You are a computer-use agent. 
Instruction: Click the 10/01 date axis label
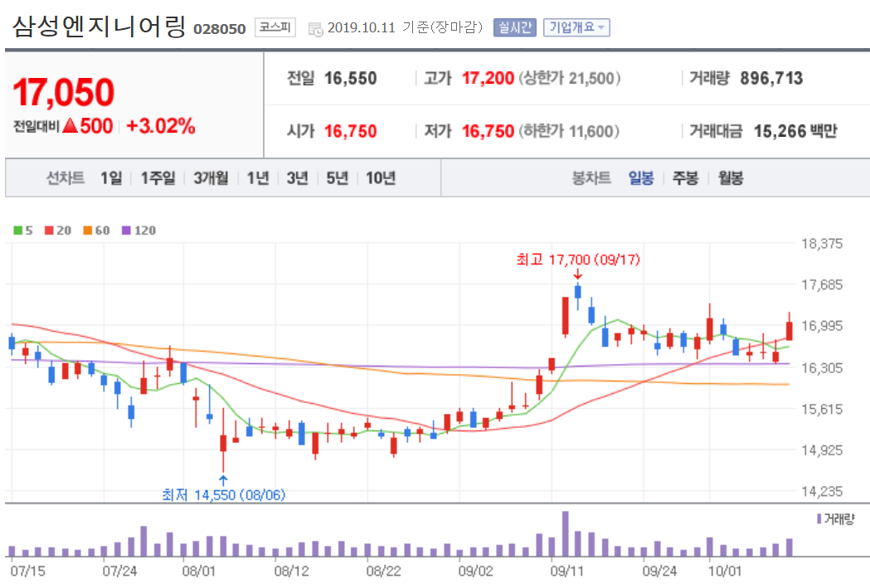pos(725,571)
